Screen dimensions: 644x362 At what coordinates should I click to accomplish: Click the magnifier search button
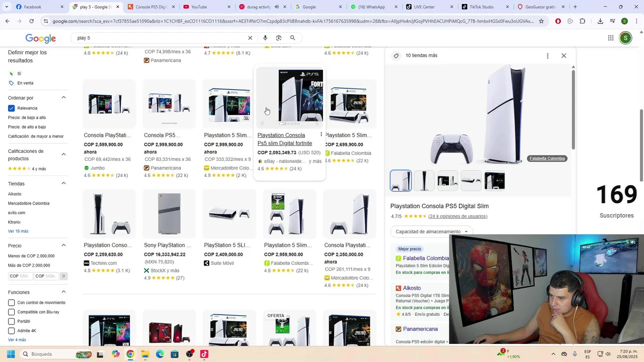coord(292,38)
